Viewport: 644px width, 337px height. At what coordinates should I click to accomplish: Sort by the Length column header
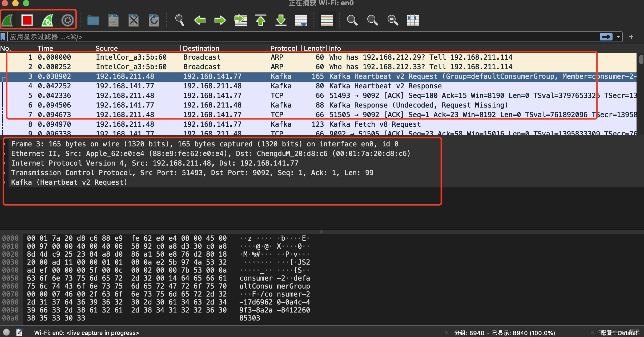[314, 48]
